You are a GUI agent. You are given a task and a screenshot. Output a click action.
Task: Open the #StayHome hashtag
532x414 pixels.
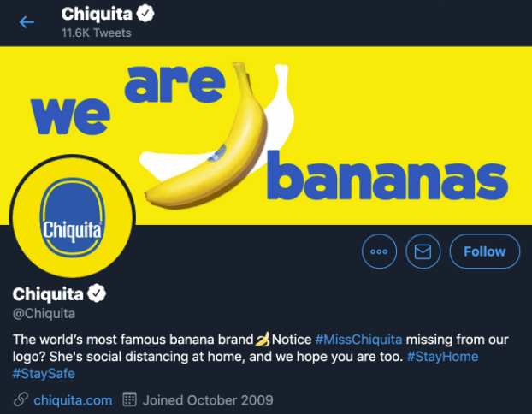tap(442, 356)
